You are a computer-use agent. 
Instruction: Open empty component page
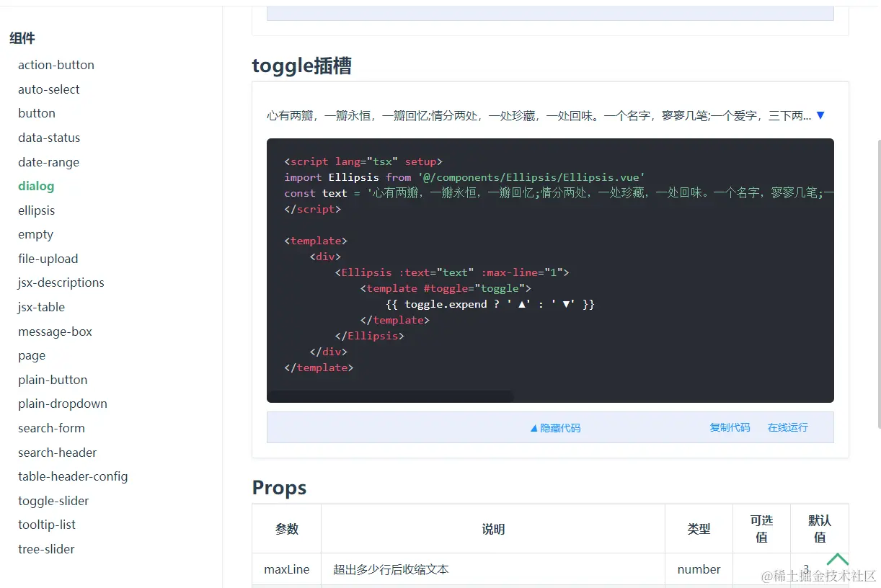(x=36, y=234)
